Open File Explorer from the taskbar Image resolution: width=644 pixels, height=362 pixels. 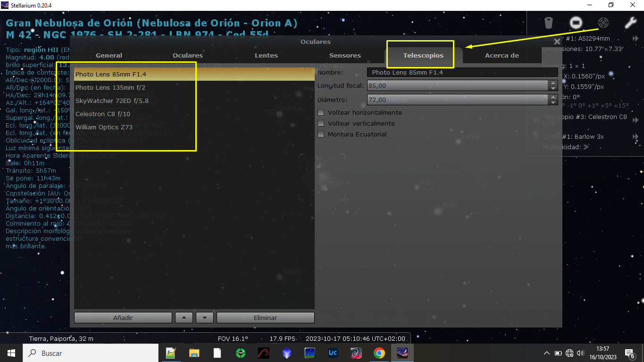click(x=194, y=353)
